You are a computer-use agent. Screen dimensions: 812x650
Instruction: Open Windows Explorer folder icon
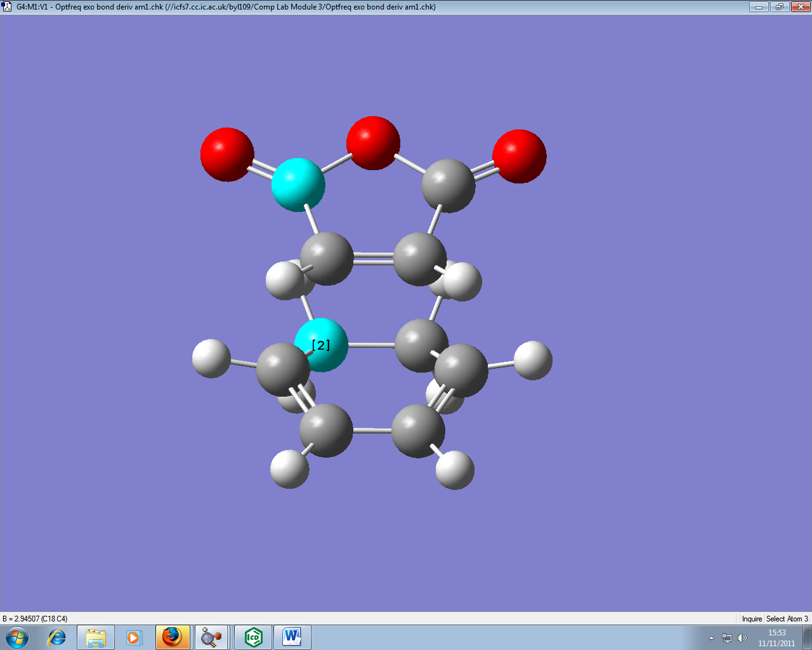[96, 637]
